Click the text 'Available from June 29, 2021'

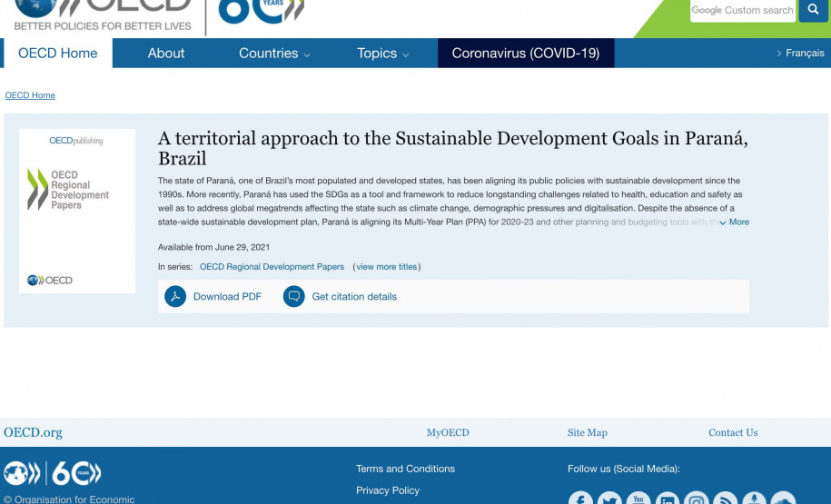click(213, 247)
